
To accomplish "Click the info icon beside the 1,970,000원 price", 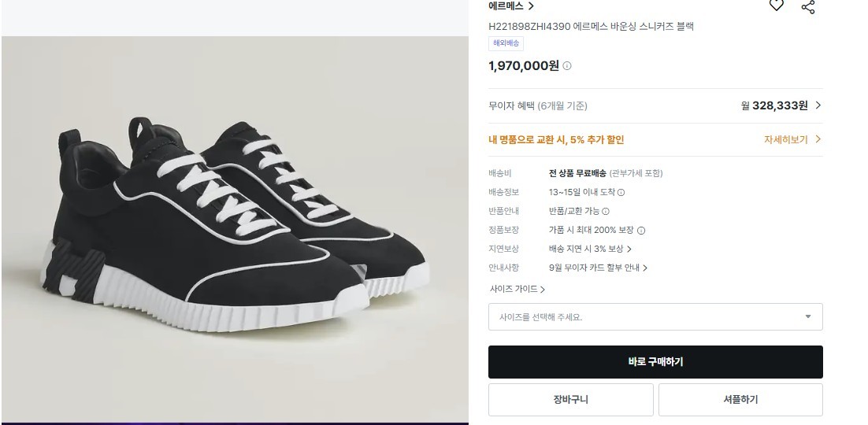I will pos(567,66).
